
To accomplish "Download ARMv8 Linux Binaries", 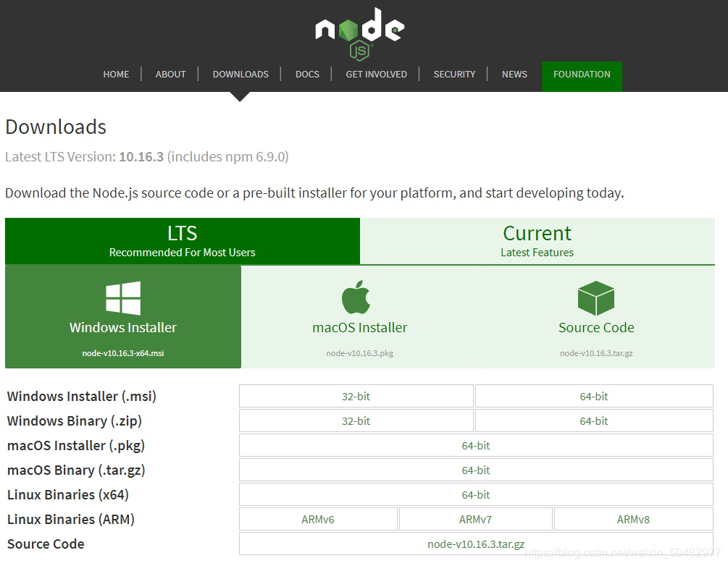I will 633,519.
